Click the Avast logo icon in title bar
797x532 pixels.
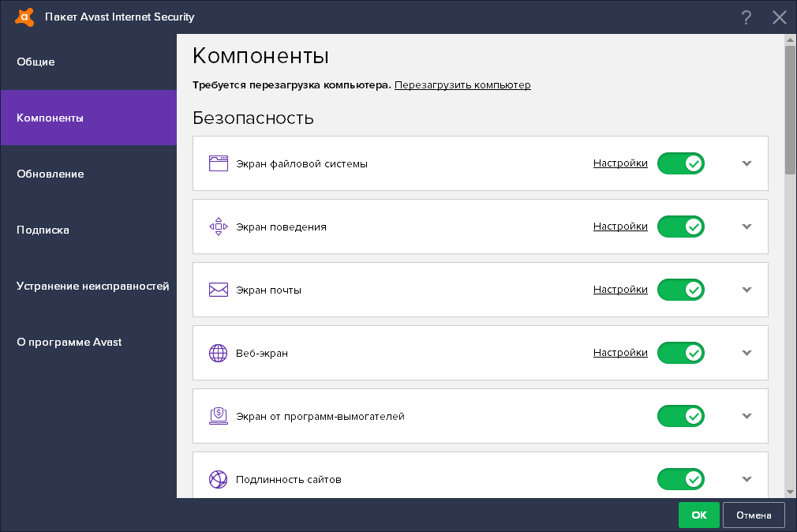pos(24,17)
